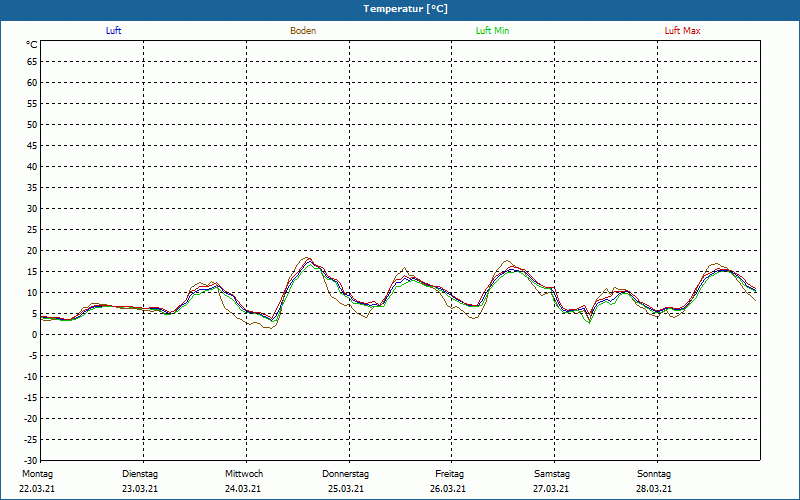Screen dimensions: 800x500
Task: Click the -20 value on the y-axis
Action: pos(31,418)
